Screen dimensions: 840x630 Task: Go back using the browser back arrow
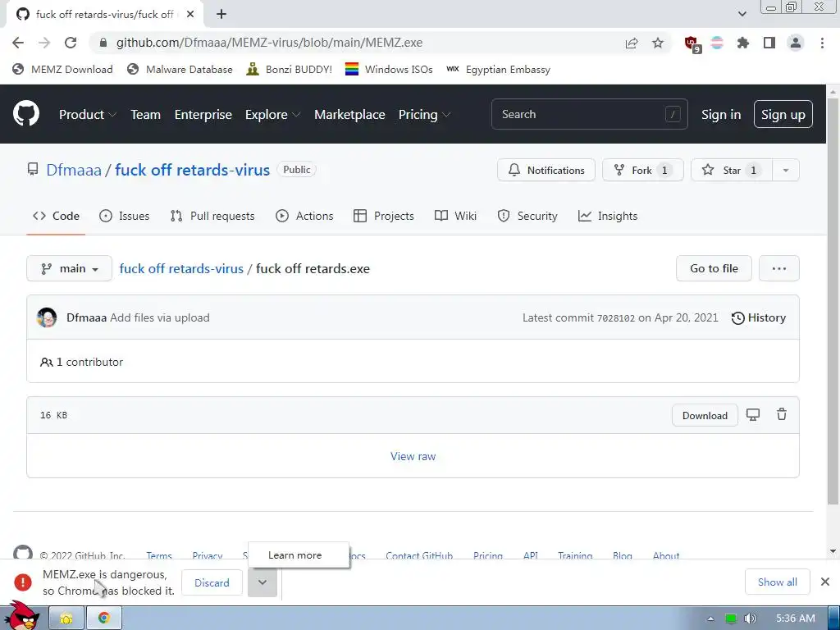(x=18, y=43)
